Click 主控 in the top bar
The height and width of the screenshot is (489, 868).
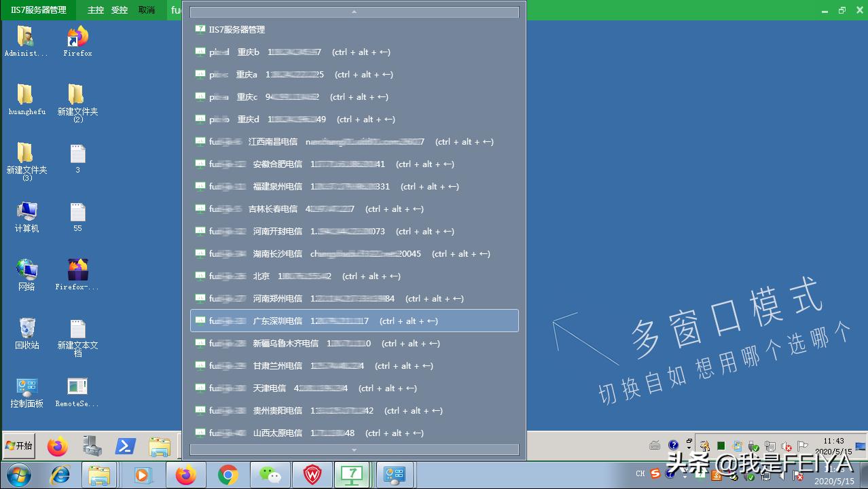[x=96, y=10]
